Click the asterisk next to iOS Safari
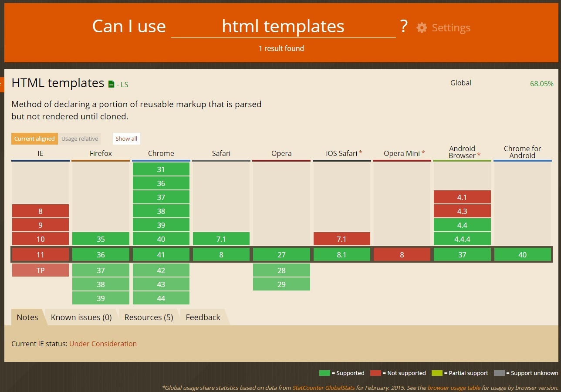This screenshot has width=561, height=392. point(361,153)
